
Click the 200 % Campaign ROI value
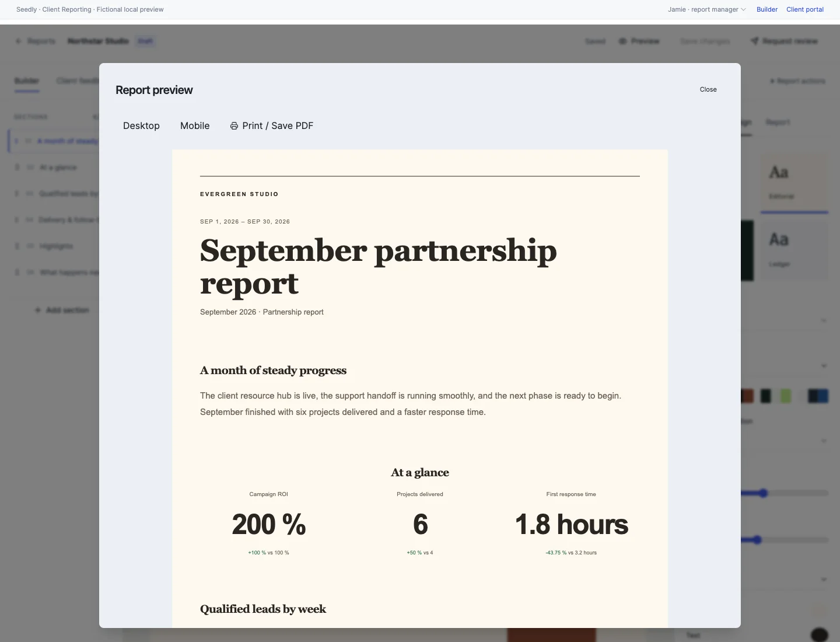(x=268, y=525)
